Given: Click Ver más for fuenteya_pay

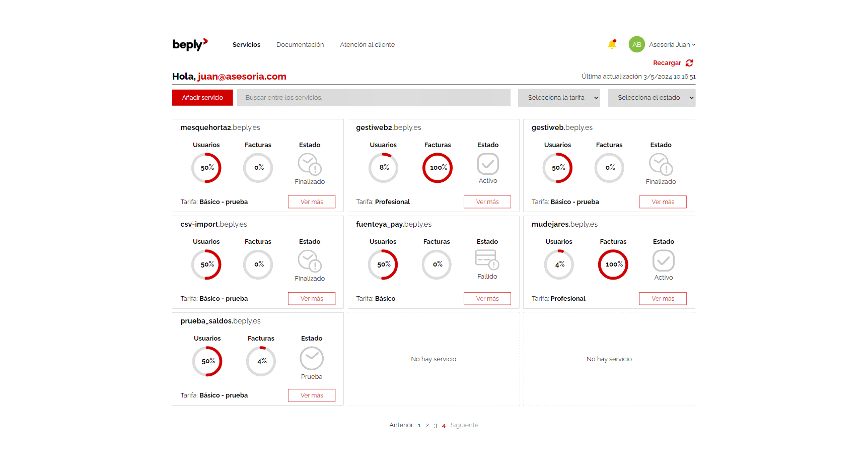Looking at the screenshot, I should pyautogui.click(x=487, y=299).
